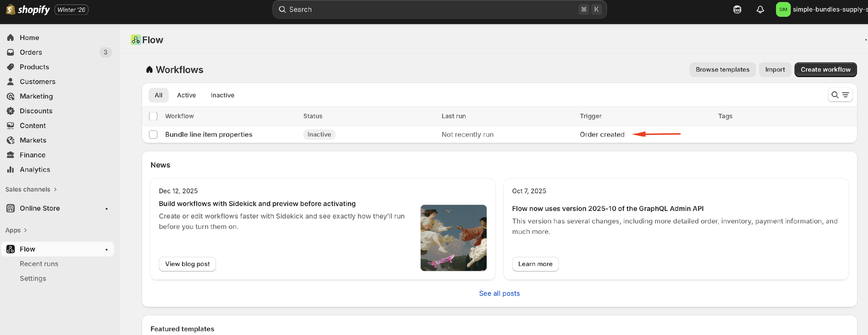Open Analytics from the sidebar icon

coord(10,169)
